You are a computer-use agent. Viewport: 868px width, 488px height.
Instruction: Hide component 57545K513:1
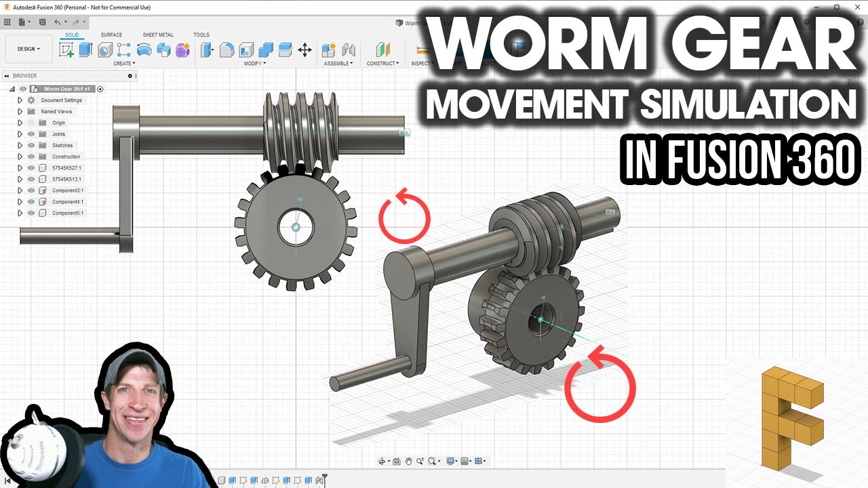tap(31, 179)
